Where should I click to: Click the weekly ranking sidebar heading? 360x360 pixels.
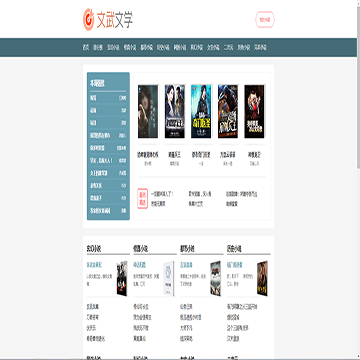(x=97, y=83)
